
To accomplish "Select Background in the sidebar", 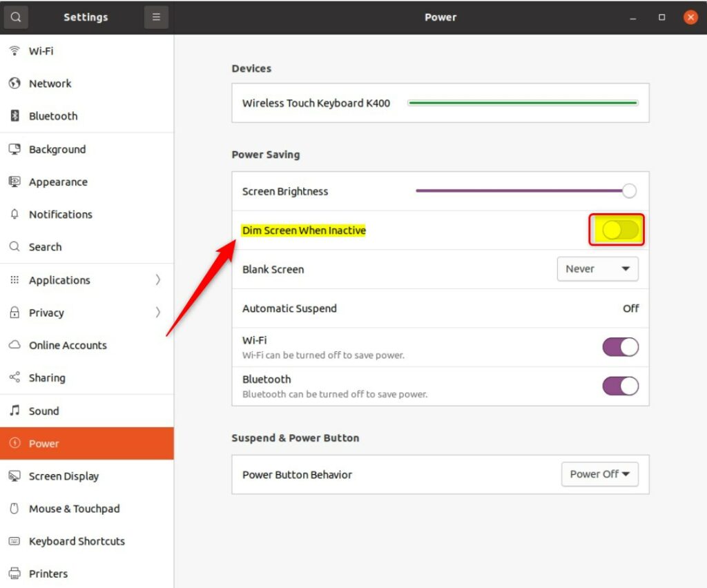I will [x=57, y=149].
